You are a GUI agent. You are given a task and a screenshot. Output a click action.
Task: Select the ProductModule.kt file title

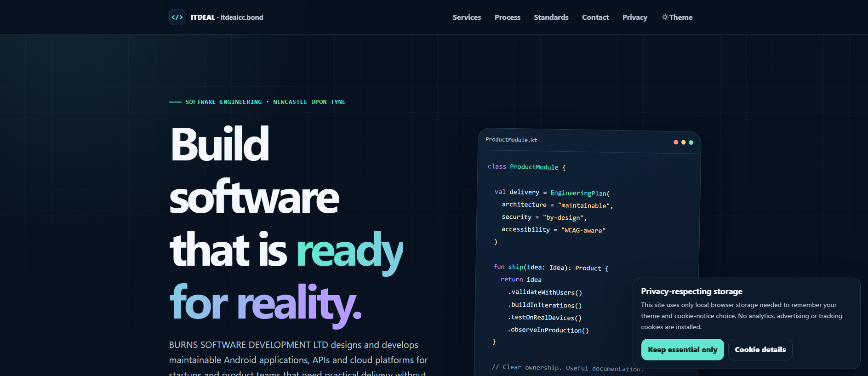coord(511,140)
